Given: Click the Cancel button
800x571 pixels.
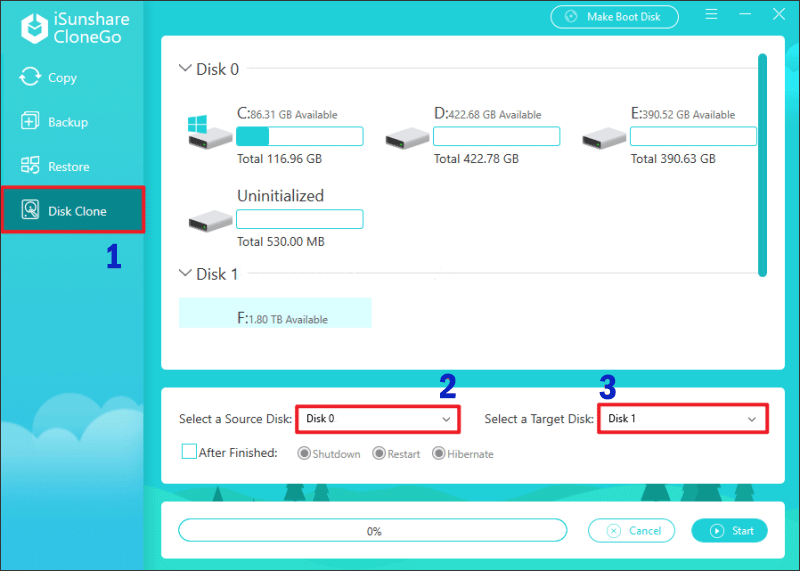Looking at the screenshot, I should [x=631, y=531].
